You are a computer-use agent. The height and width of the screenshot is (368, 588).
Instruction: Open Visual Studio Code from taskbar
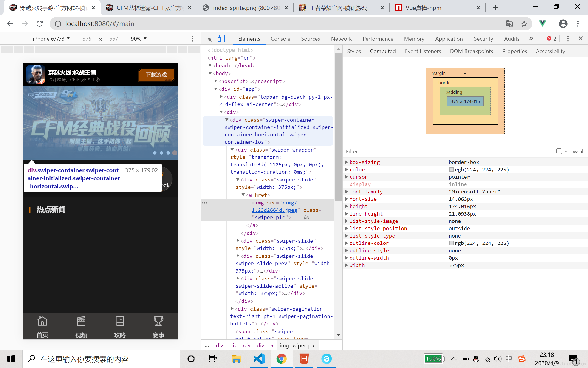point(259,359)
